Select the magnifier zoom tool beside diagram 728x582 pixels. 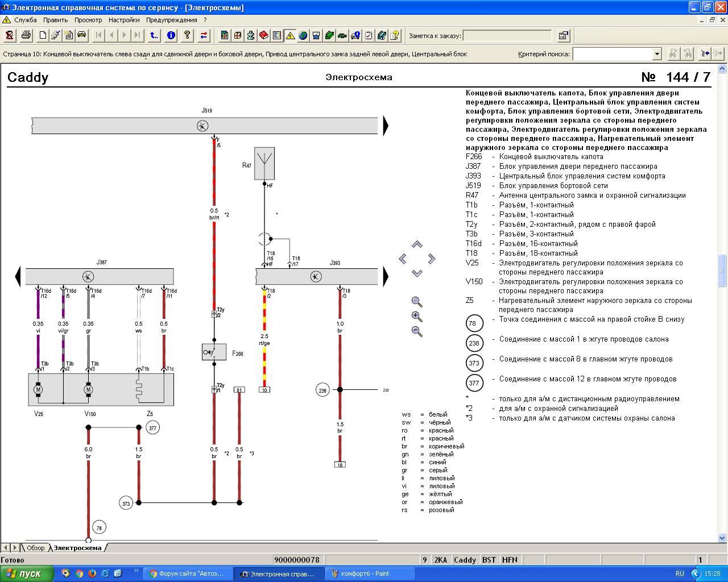click(417, 302)
